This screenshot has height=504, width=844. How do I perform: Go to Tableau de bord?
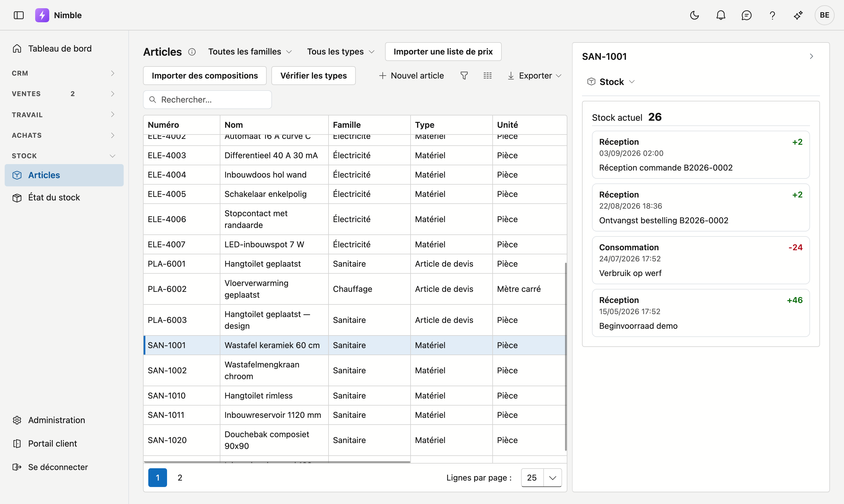click(x=64, y=49)
